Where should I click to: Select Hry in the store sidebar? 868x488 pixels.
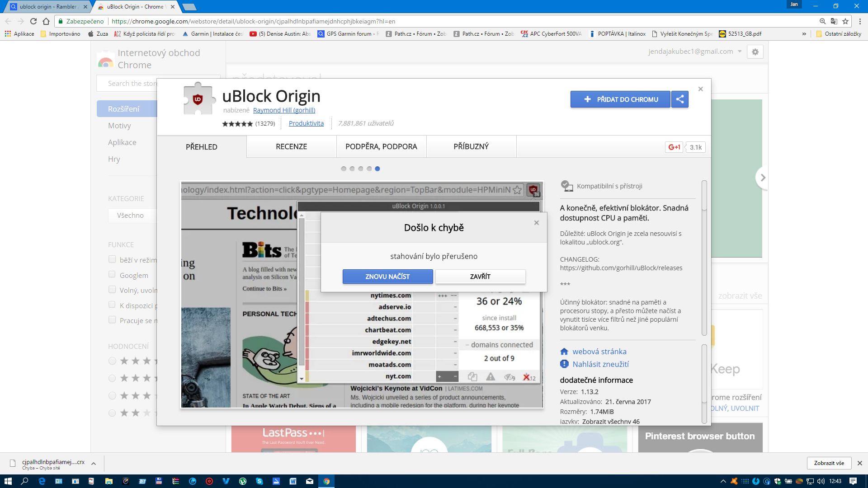click(x=114, y=159)
